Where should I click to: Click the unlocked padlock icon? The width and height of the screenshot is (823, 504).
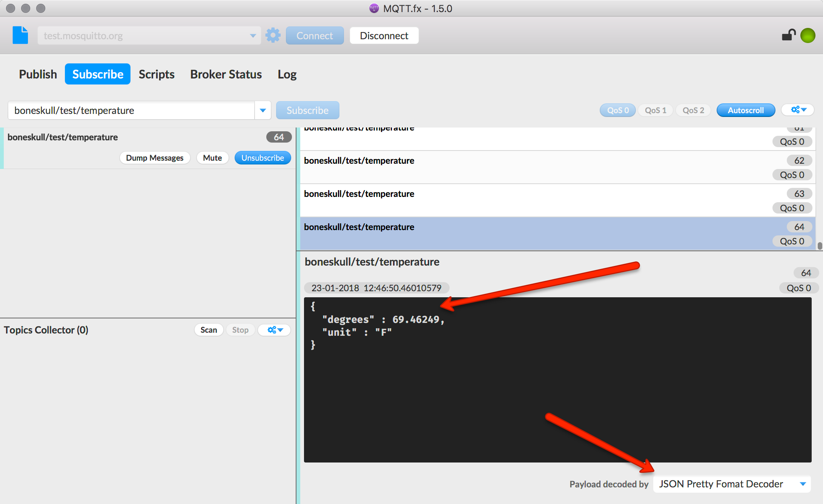coord(789,35)
